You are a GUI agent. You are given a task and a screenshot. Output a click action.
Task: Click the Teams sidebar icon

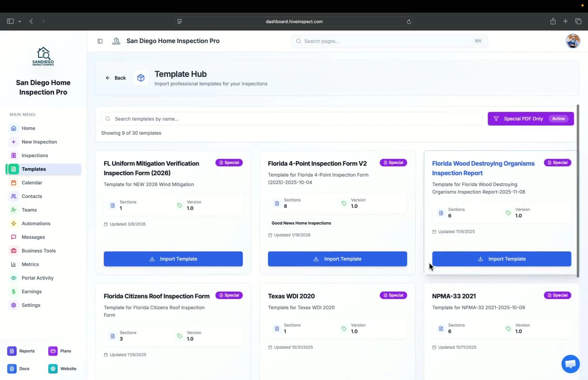tap(13, 210)
